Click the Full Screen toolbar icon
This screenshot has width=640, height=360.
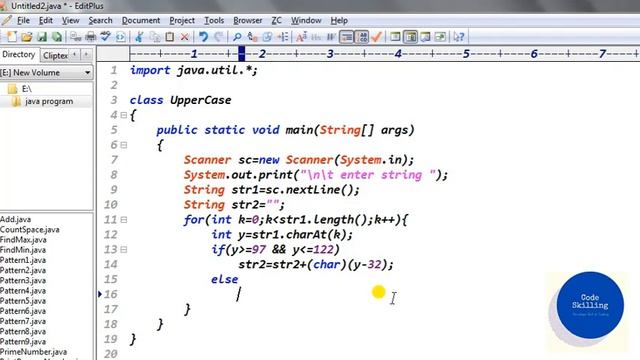pos(440,37)
